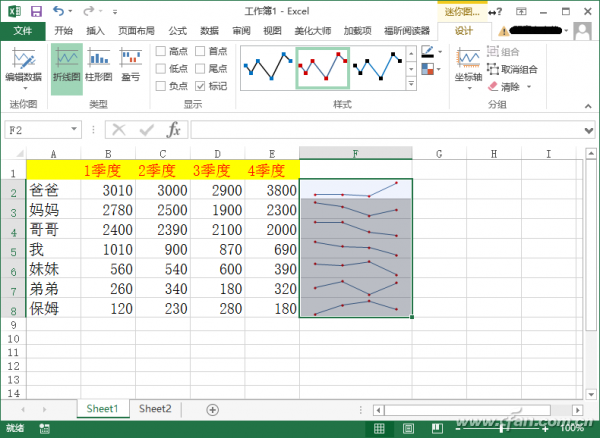Click the Ungroup (取消组合) button
Image resolution: width=600 pixels, height=438 pixels.
(512, 69)
